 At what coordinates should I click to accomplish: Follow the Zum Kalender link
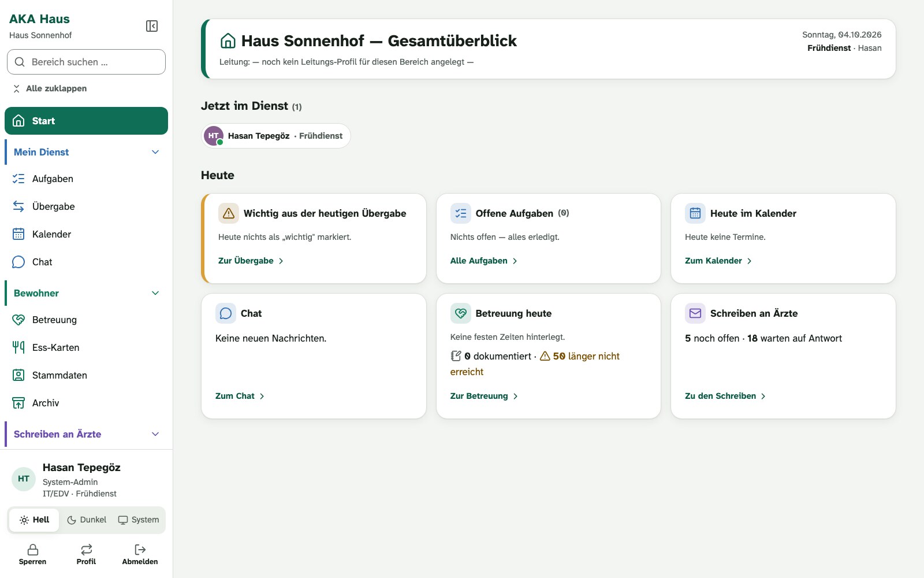click(x=718, y=261)
